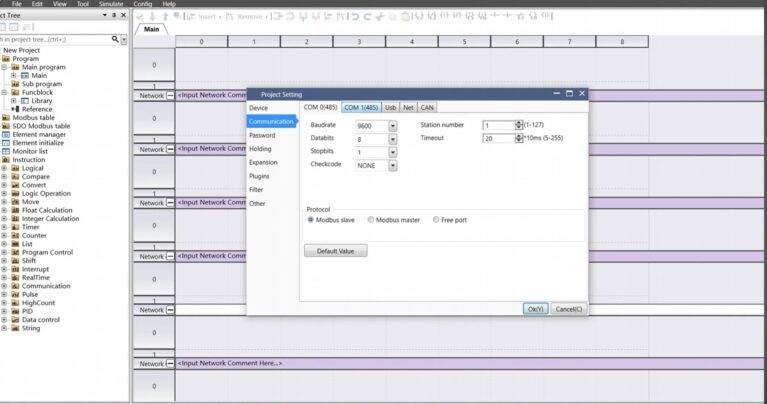Viewport: 767px width, 404px height.
Task: Expand the Communication instruction group in tree
Action: click(x=4, y=286)
